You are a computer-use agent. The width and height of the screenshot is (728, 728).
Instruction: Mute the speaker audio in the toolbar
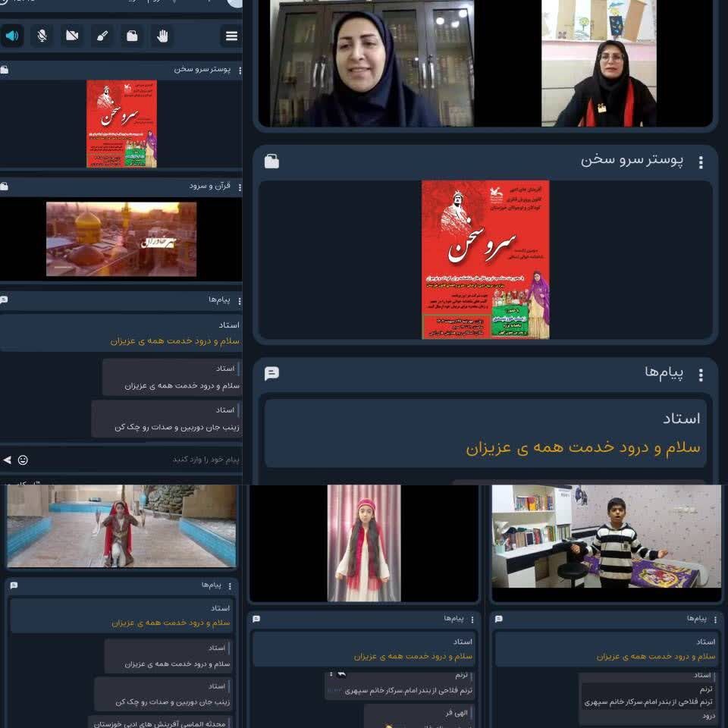[12, 36]
